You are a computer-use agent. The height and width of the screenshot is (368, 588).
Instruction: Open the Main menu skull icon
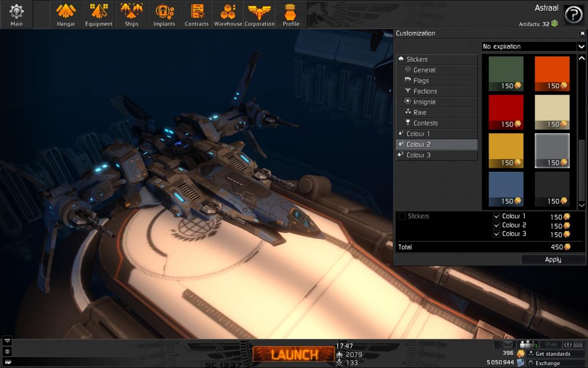(17, 14)
